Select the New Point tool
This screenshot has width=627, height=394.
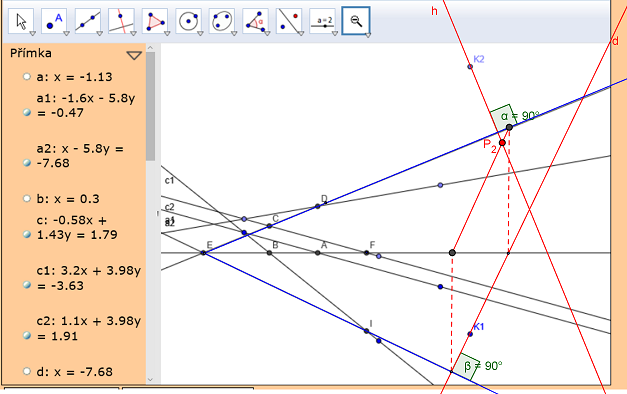tap(54, 21)
